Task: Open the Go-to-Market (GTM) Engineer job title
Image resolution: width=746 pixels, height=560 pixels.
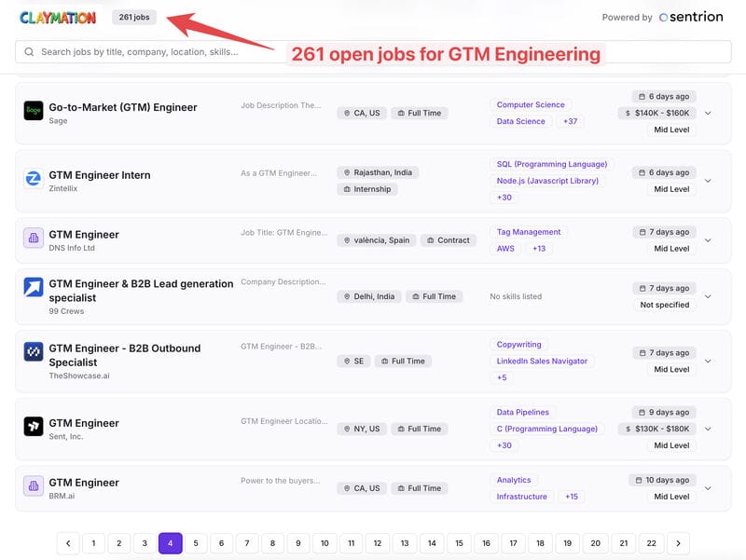Action: [123, 107]
